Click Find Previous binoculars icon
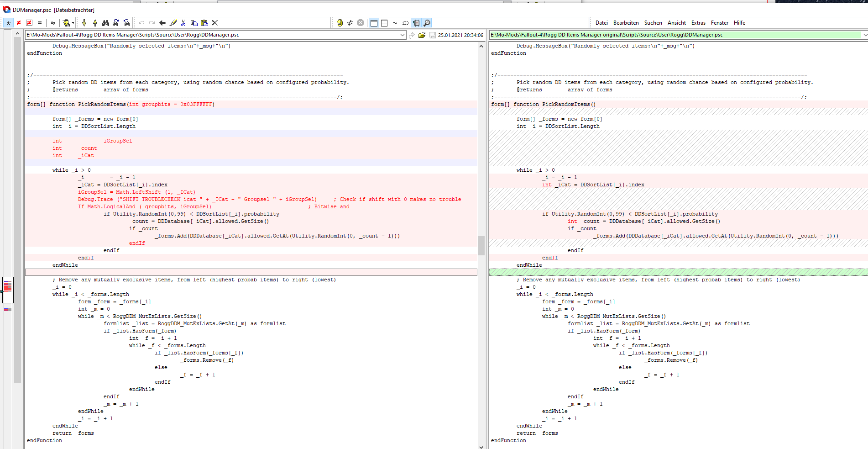Screen dimensions: 868x449 pyautogui.click(x=126, y=23)
